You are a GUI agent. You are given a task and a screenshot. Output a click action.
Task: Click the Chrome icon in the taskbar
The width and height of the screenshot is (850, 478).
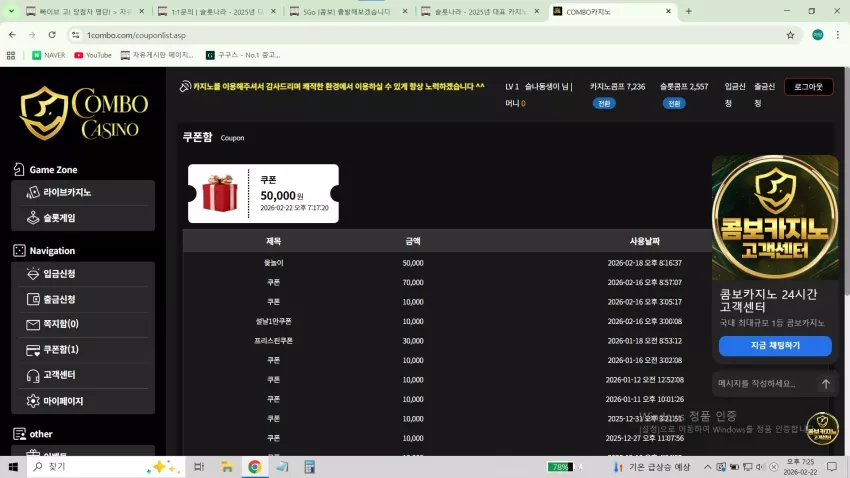coord(254,467)
